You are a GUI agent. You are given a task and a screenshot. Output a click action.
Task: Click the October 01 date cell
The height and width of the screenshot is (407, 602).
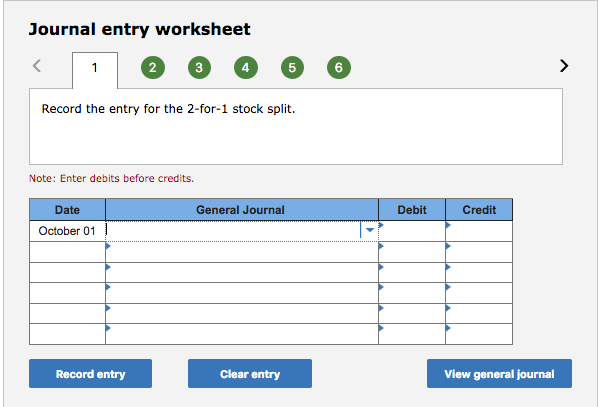coord(67,231)
